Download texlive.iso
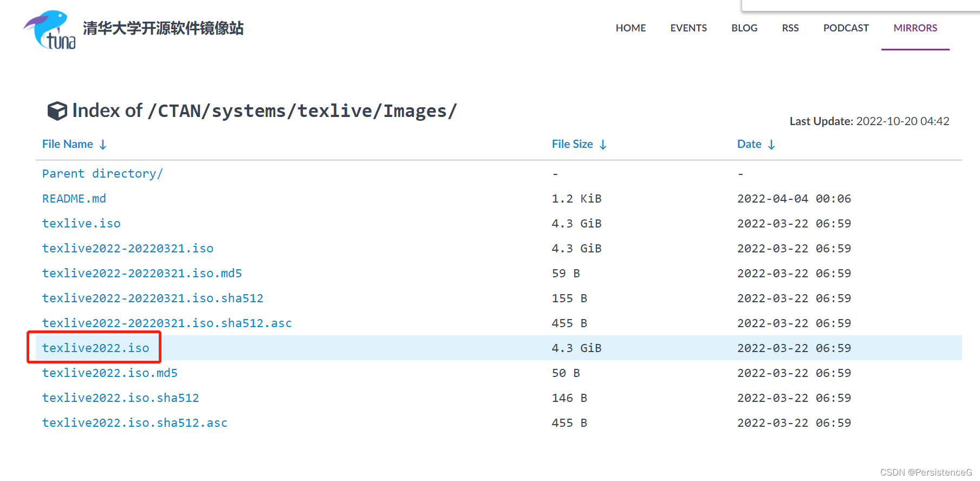The height and width of the screenshot is (481, 980). (x=81, y=224)
